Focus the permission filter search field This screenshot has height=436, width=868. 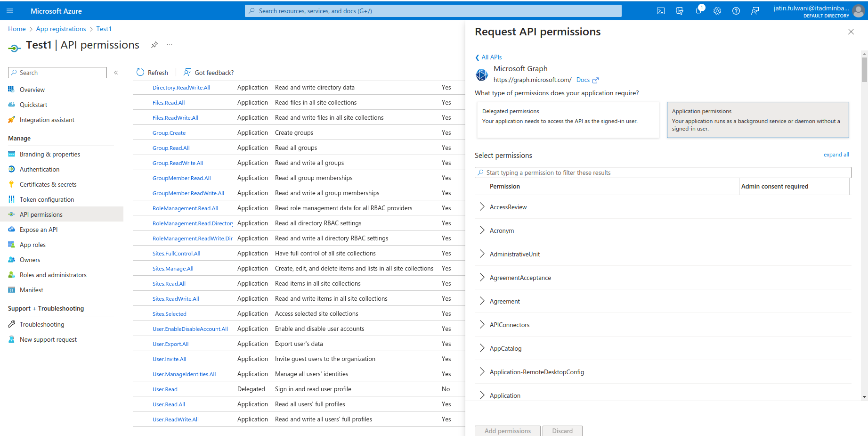click(x=664, y=173)
